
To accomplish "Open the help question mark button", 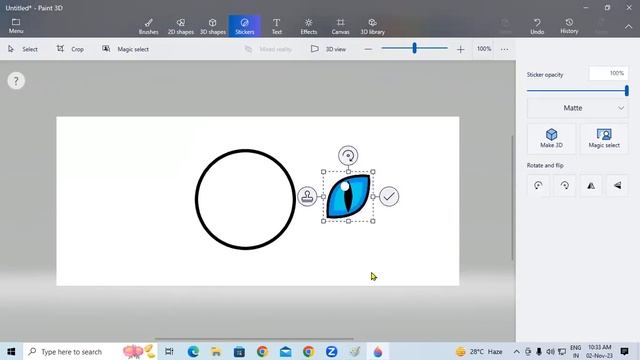I will (16, 81).
